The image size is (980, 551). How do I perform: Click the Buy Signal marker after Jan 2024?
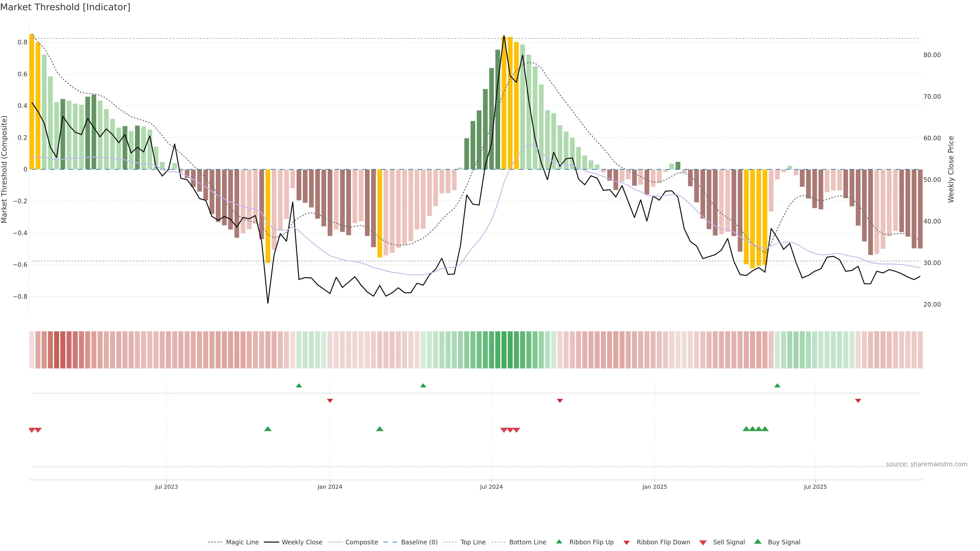pos(379,429)
